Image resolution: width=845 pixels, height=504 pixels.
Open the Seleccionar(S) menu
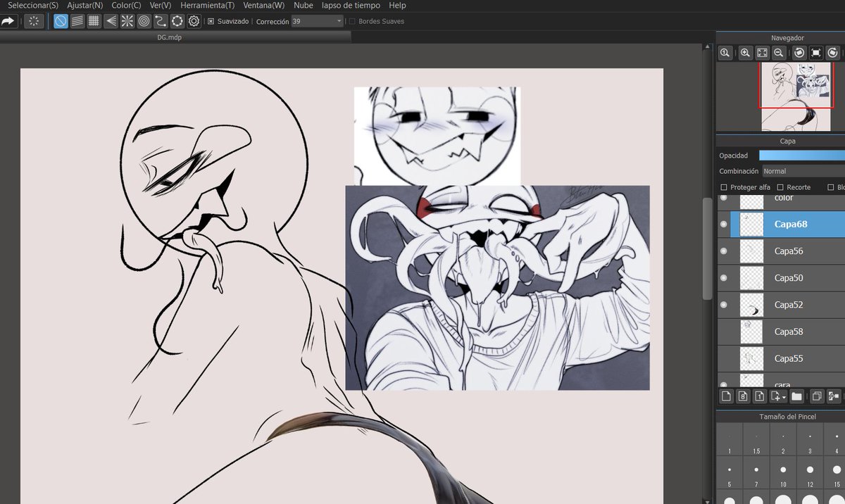(33, 5)
